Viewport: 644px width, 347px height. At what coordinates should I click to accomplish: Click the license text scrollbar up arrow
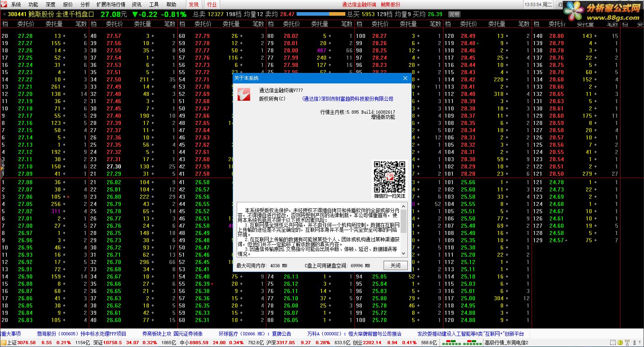(x=404, y=206)
